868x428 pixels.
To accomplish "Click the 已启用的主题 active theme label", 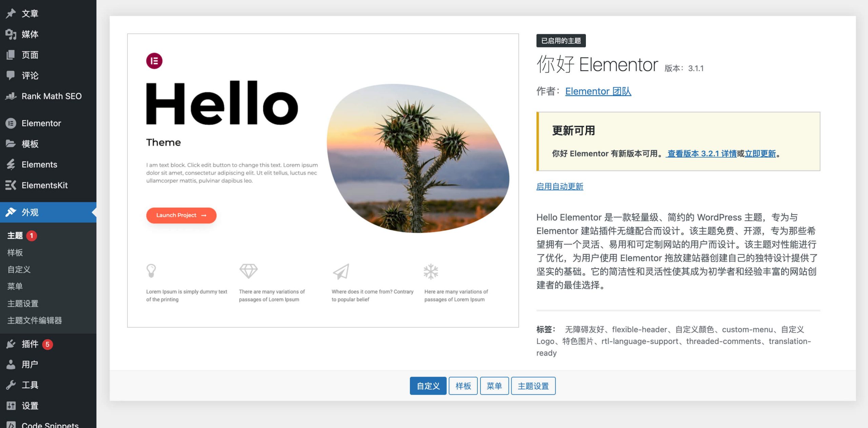I will pos(561,41).
